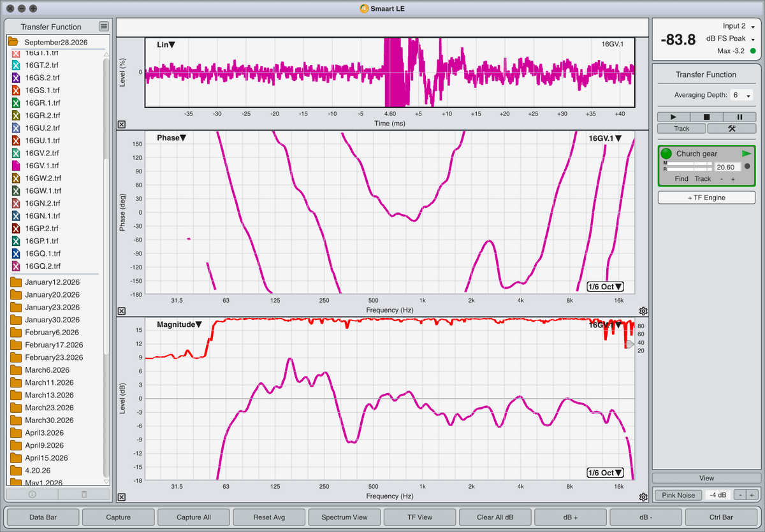Click the M input level meter bar
765x532 pixels.
click(x=690, y=163)
